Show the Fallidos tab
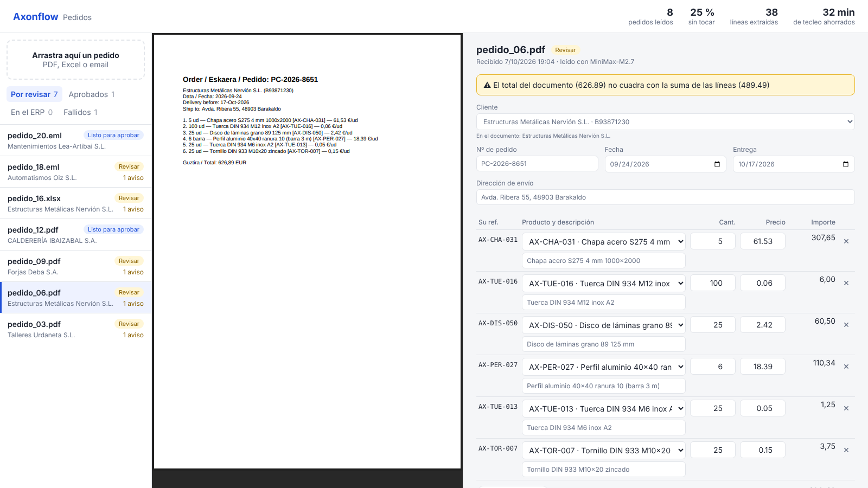This screenshot has height=488, width=868. 80,112
